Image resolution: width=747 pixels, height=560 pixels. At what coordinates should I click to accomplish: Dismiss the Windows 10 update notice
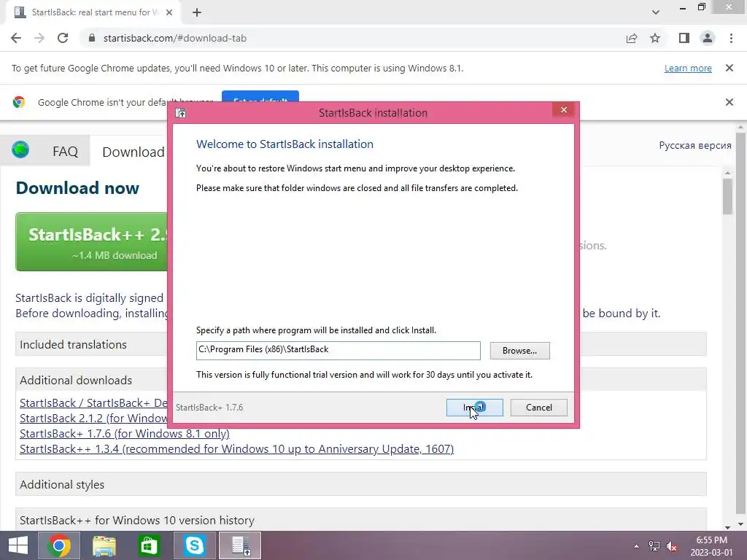click(729, 68)
